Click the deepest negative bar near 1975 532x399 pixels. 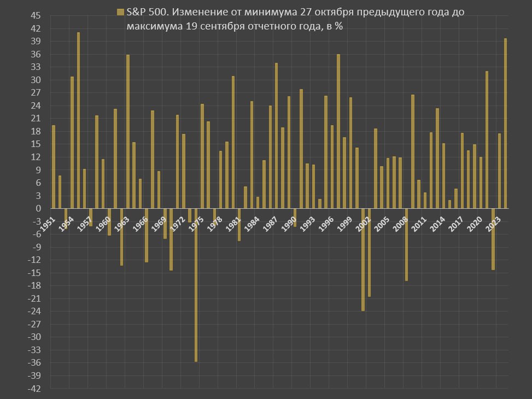(x=196, y=285)
